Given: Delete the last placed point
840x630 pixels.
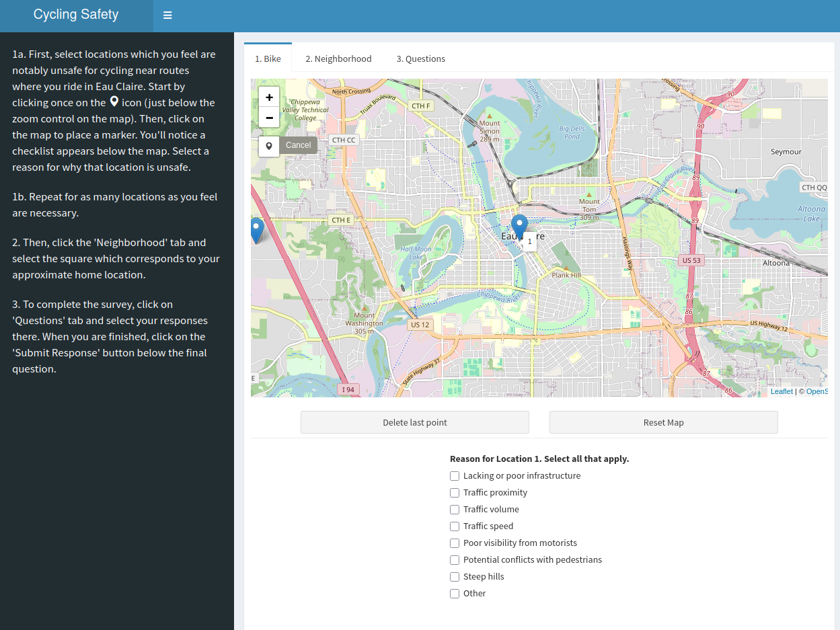Looking at the screenshot, I should click(x=415, y=422).
